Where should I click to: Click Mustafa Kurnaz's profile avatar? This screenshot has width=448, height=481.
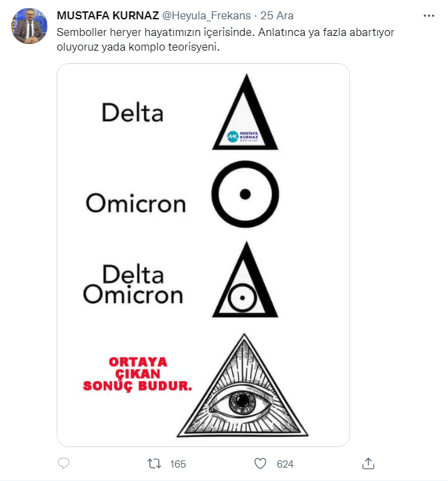pos(29,26)
